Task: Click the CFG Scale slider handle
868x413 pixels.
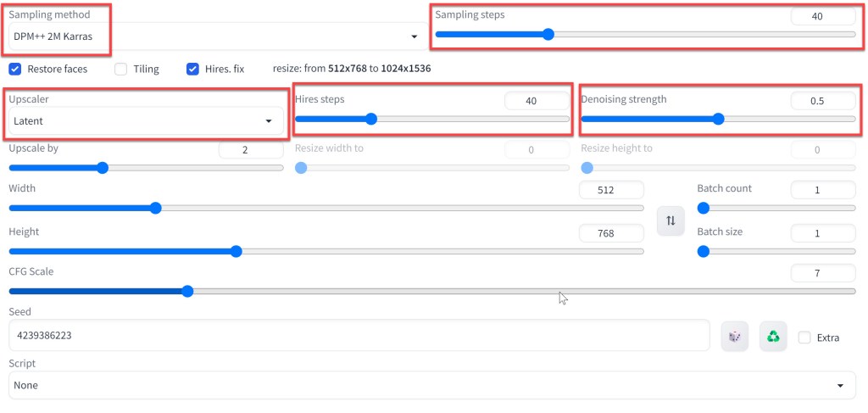Action: (x=187, y=291)
